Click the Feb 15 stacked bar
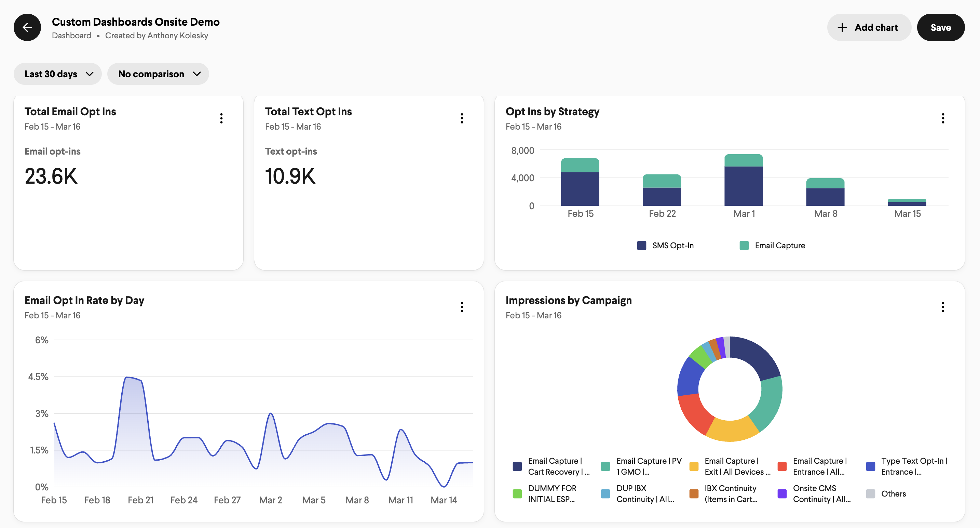Viewport: 980px width, 528px height. (x=580, y=182)
